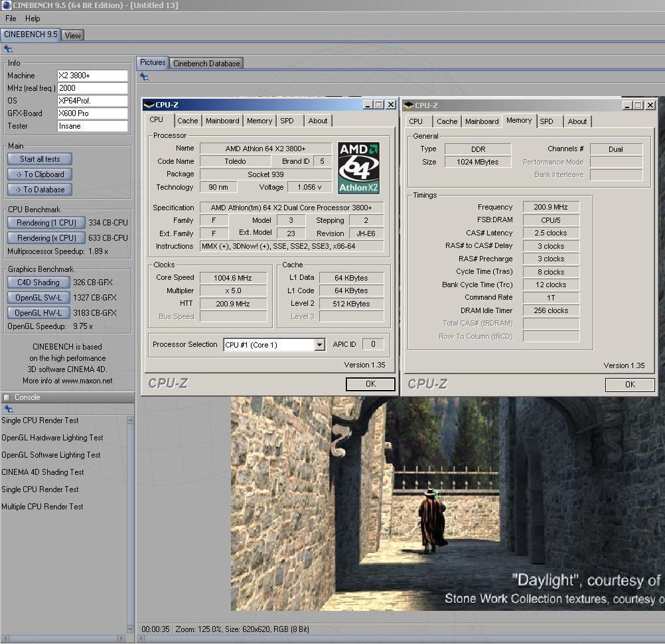Click the console vertical scrollbar down arrow
The image size is (665, 644).
click(x=130, y=629)
